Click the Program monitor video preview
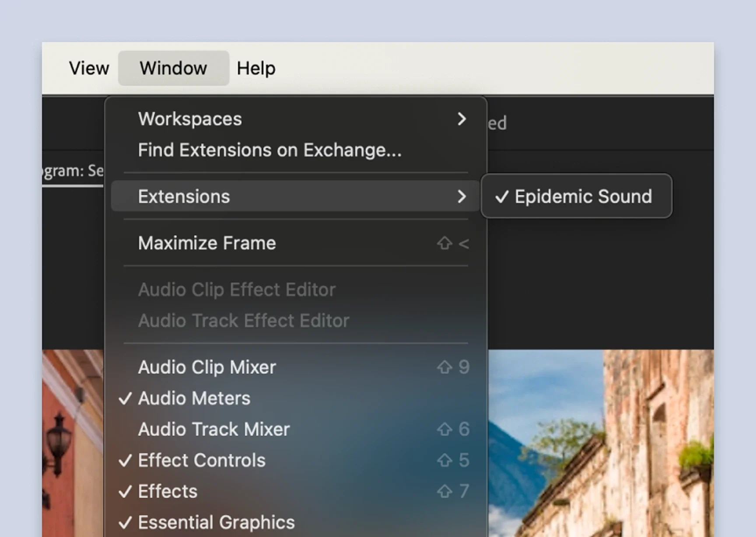Screen dimensions: 756x537 (601, 443)
